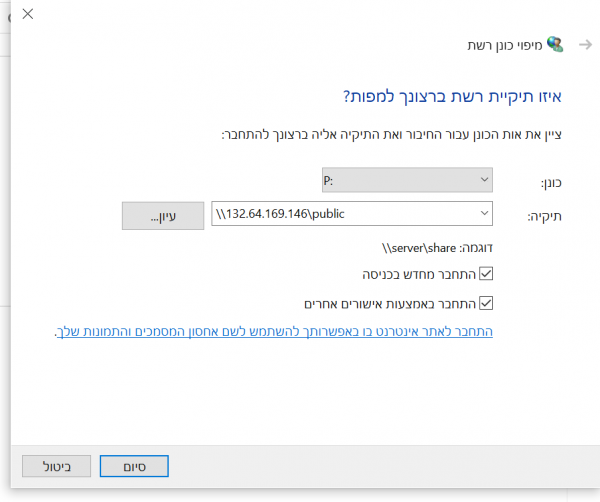This screenshot has width=600, height=502.
Task: Click the Browse (עיון...) button
Action: (x=163, y=216)
